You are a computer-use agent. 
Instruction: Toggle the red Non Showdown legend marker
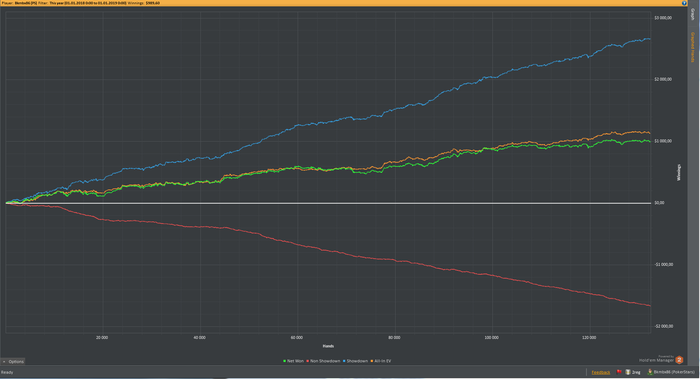308,361
